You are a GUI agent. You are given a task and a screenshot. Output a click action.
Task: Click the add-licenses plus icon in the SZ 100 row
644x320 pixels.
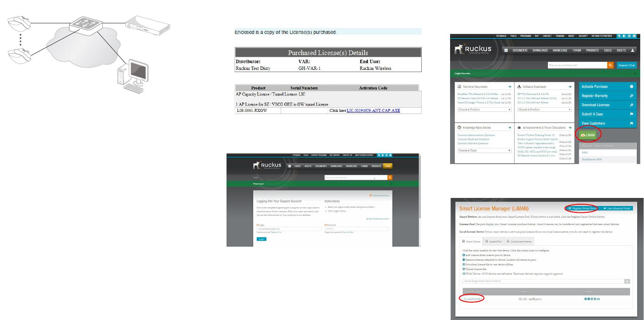586,299
